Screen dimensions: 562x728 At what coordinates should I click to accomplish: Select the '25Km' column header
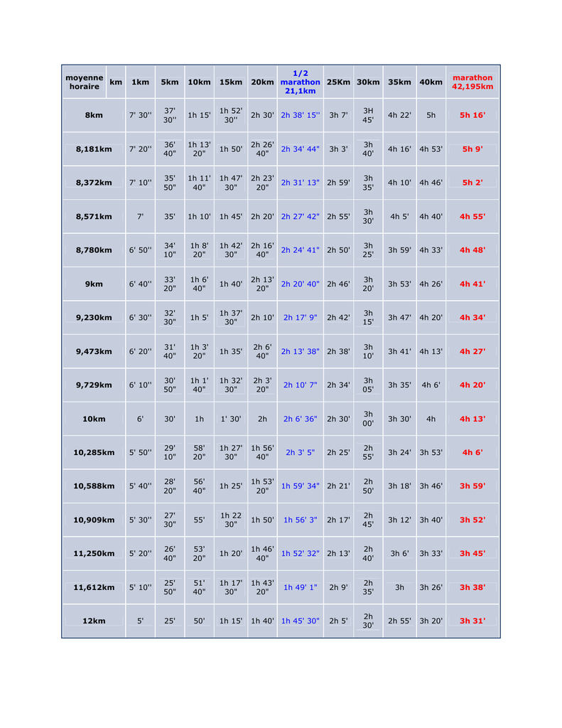[338, 82]
